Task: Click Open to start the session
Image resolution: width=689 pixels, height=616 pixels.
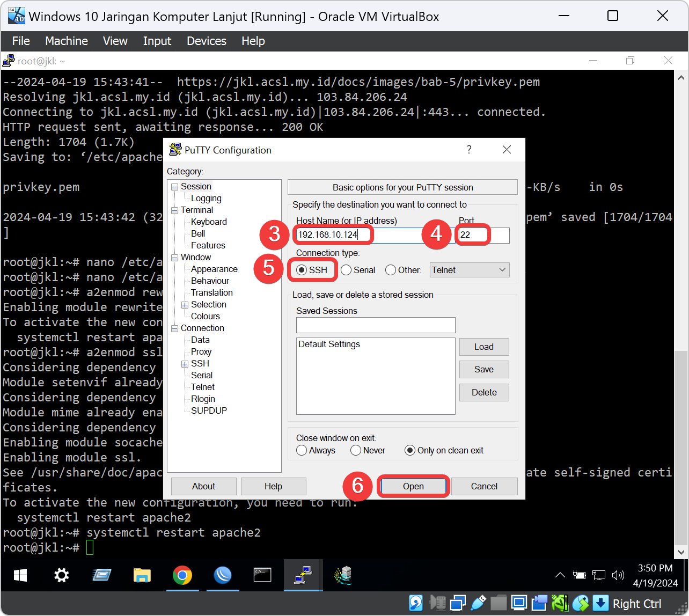Action: click(413, 486)
